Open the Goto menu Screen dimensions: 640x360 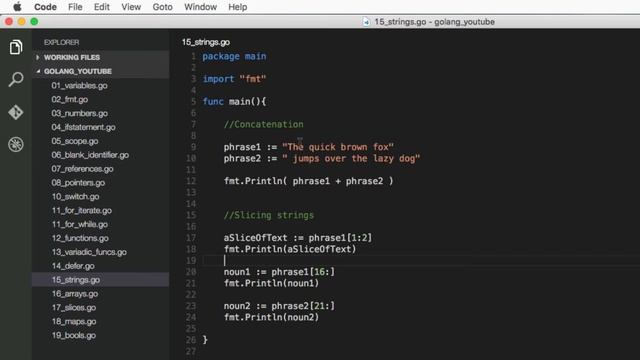pos(162,7)
